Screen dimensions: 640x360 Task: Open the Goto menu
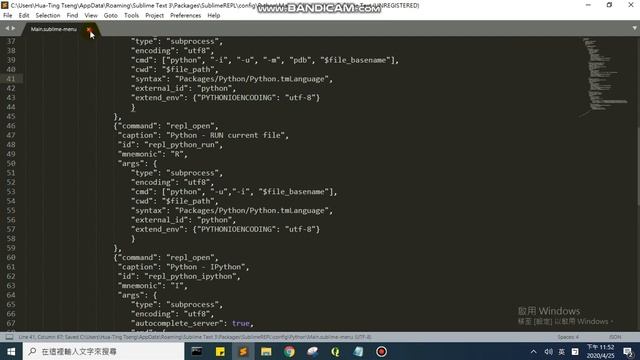tap(111, 16)
